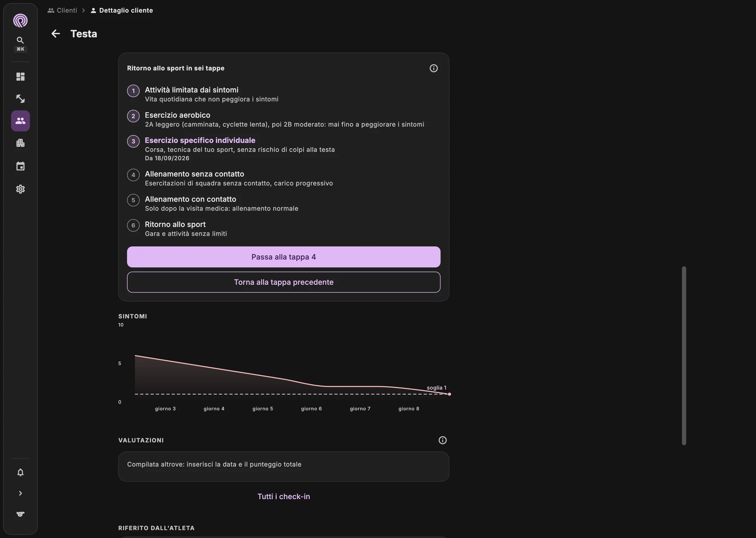Click the giorno 5 axis label
The height and width of the screenshot is (538, 756).
tap(263, 409)
